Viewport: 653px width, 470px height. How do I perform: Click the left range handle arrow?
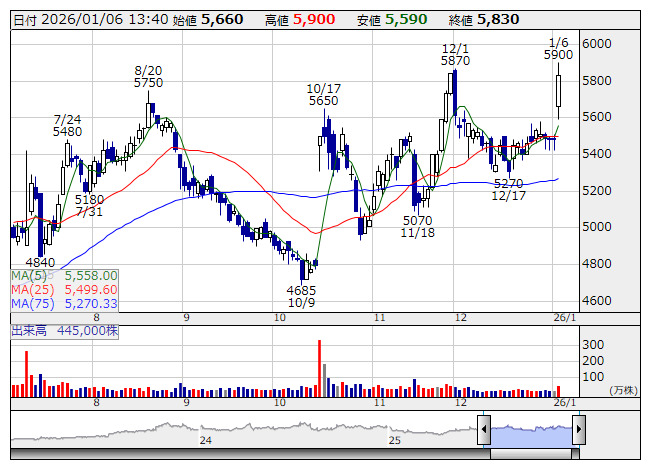pyautogui.click(x=484, y=430)
